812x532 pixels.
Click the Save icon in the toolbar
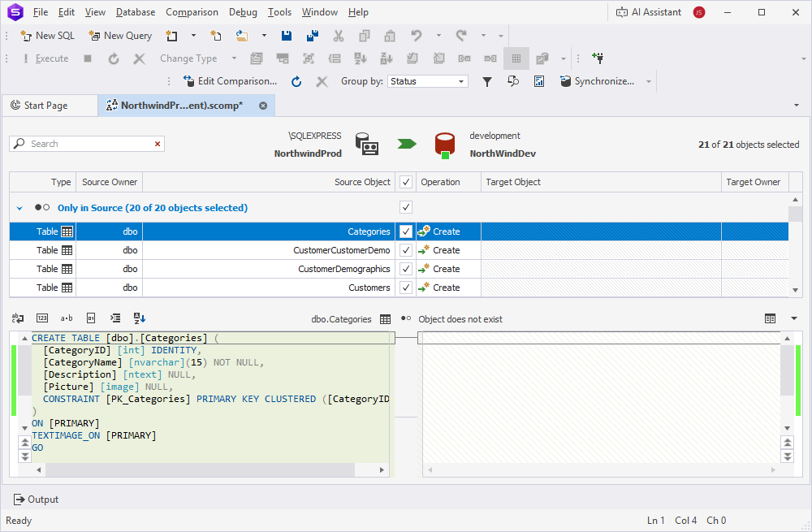click(x=287, y=36)
